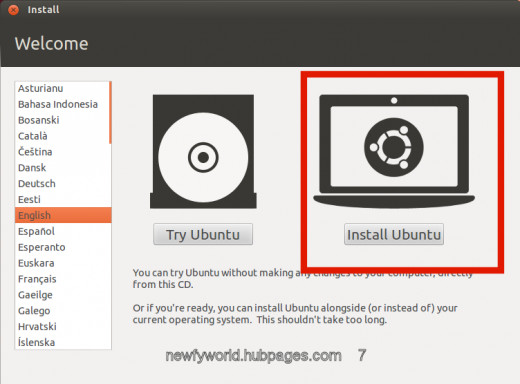This screenshot has height=384, width=520.
Task: Choose Čeština from the language list
Action: 62,152
